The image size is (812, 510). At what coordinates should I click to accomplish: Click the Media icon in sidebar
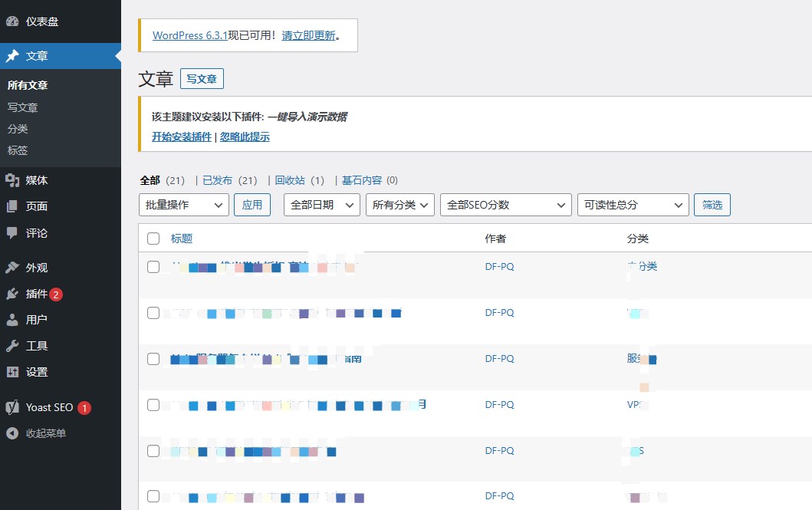(12, 180)
